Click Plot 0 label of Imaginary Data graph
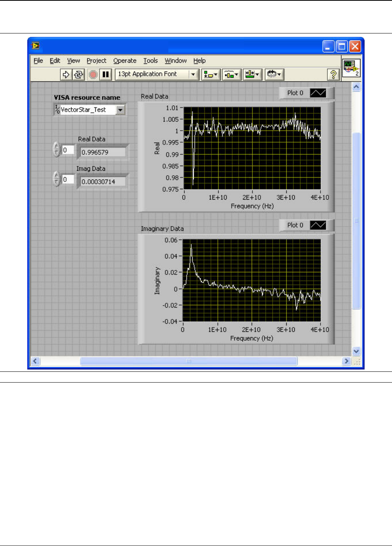 pos(295,225)
